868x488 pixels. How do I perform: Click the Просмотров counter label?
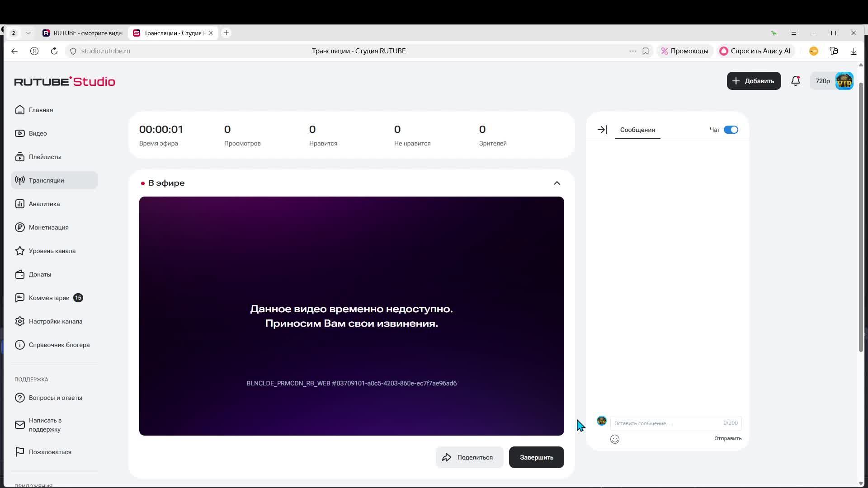click(x=242, y=143)
